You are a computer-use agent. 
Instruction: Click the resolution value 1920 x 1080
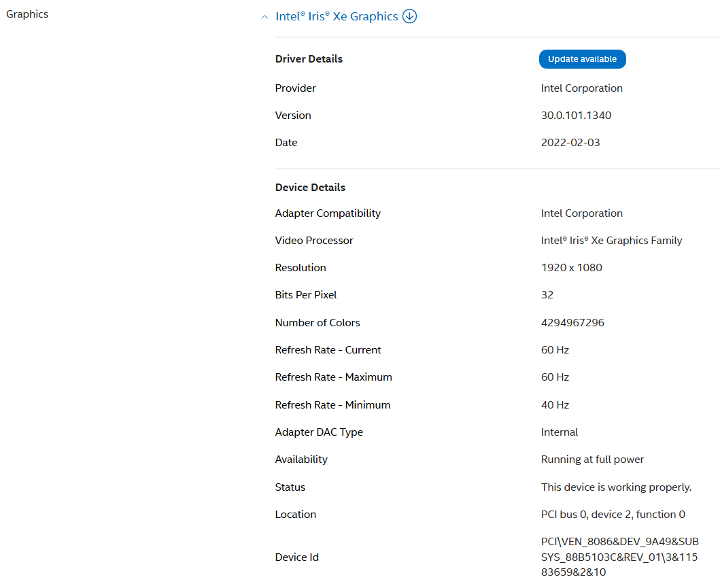pyautogui.click(x=571, y=268)
